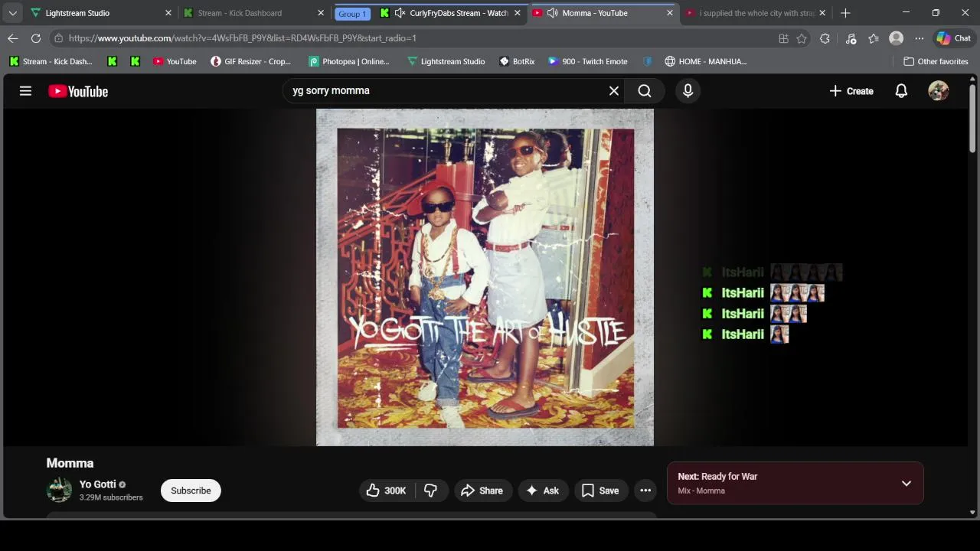Open the HOME - MANHUA bookmark

coord(706,61)
